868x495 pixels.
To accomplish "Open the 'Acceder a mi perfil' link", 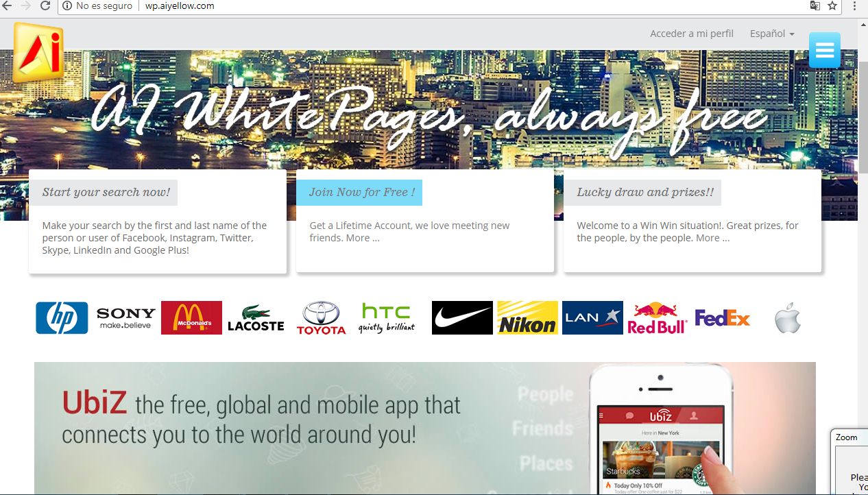I will pyautogui.click(x=692, y=34).
